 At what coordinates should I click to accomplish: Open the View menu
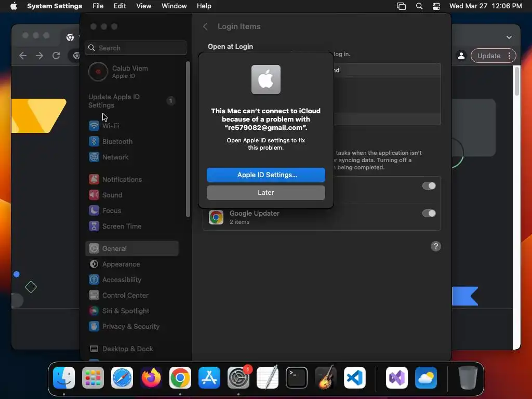(143, 6)
